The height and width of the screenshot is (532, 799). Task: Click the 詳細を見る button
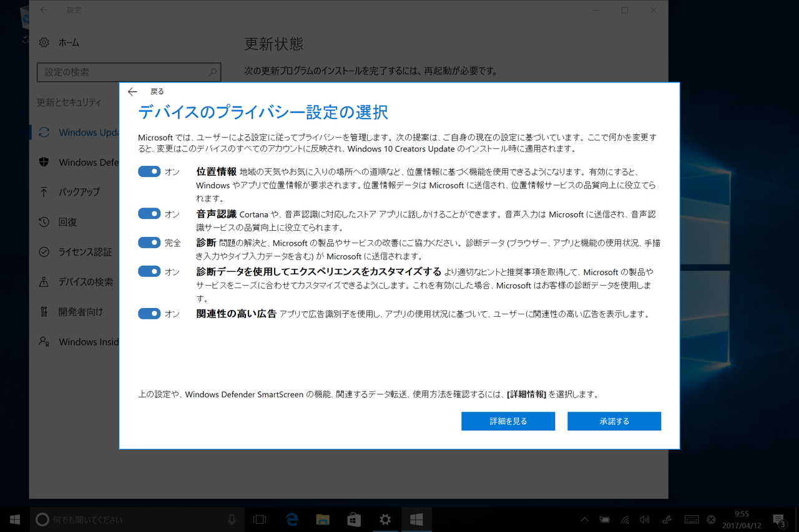507,421
